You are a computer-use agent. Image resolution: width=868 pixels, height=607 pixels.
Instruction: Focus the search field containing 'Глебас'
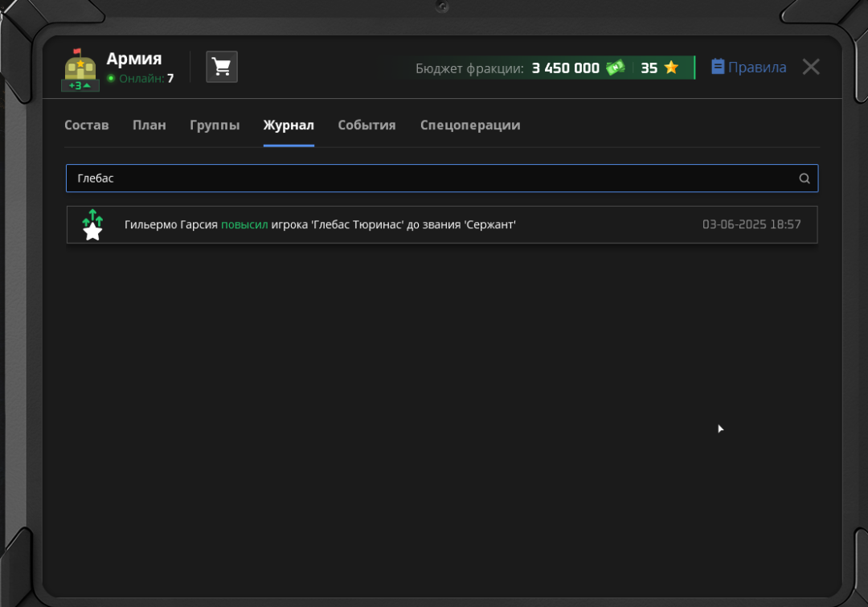pos(434,178)
